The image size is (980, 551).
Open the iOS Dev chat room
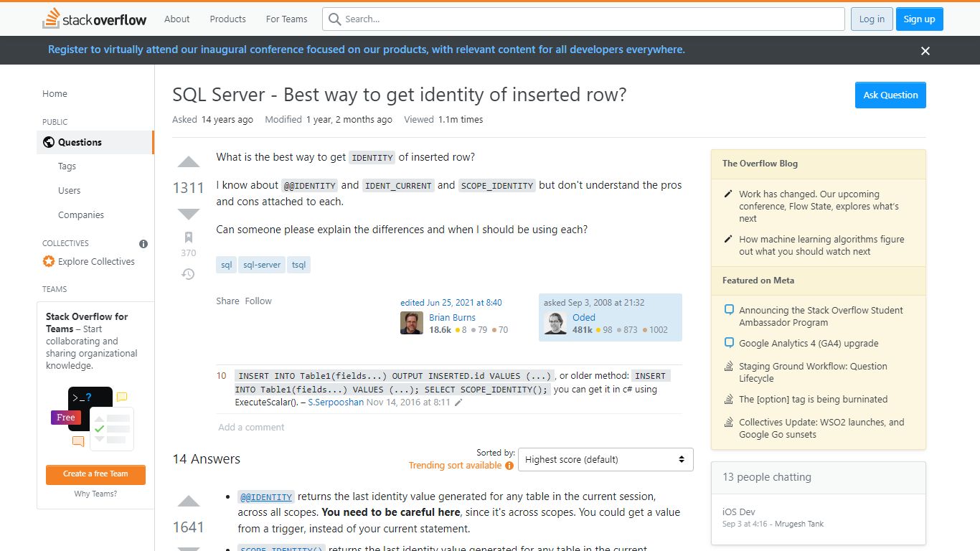pos(738,512)
